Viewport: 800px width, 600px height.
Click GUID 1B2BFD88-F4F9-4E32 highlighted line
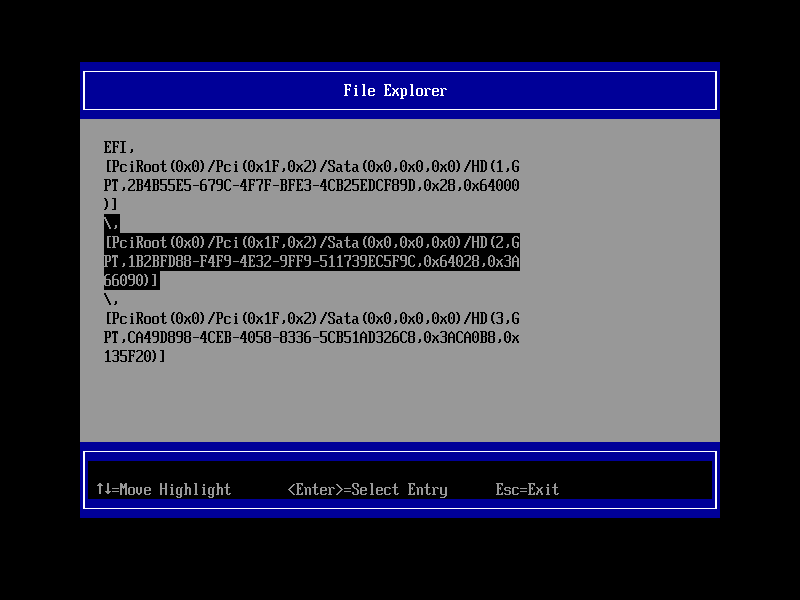[x=311, y=261]
